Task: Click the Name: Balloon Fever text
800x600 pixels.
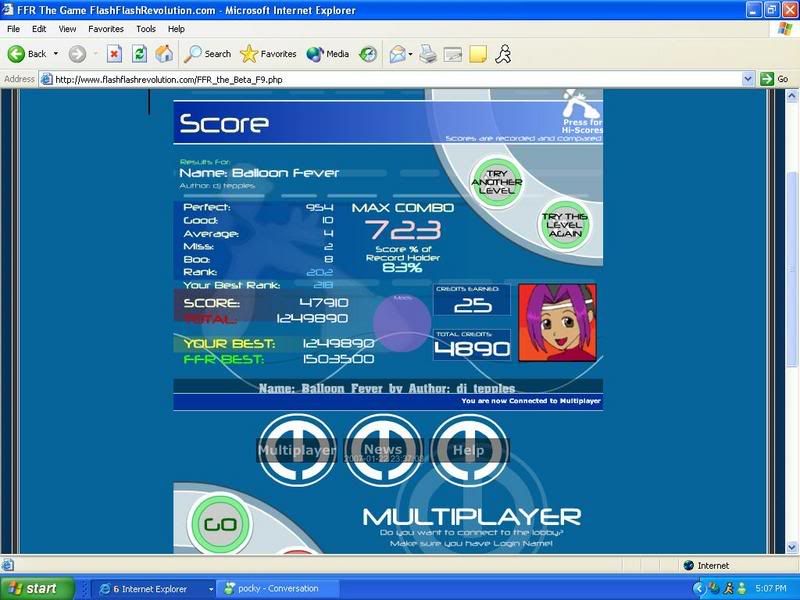Action: (259, 173)
